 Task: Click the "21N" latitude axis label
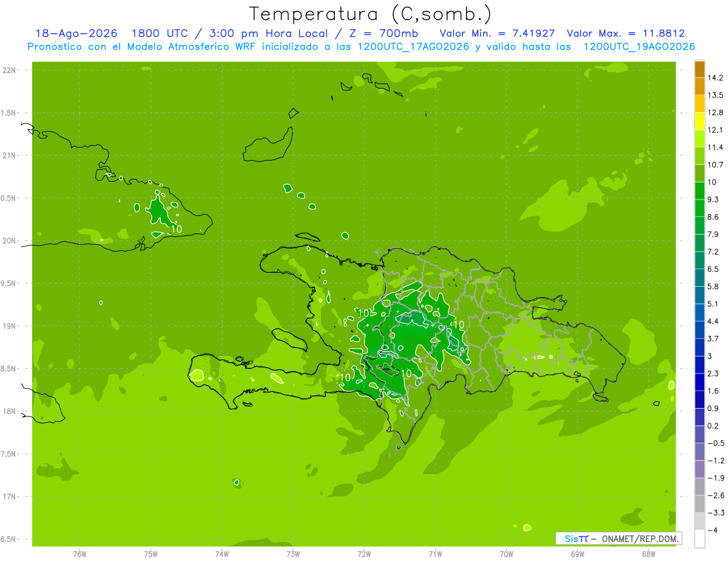tap(10, 156)
